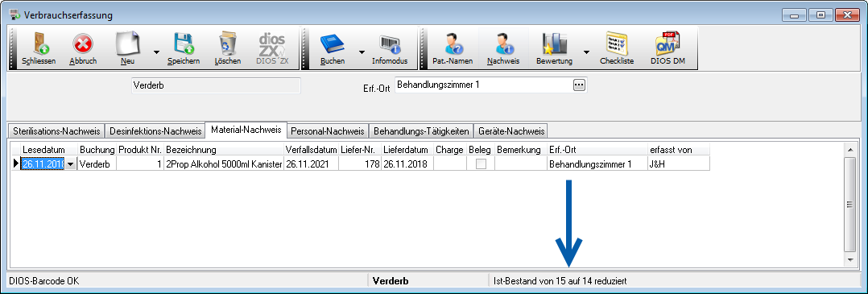This screenshot has width=868, height=294.
Task: Click the Erf.-Ort cell 'Behandlungszimmer 1' in the row
Action: [597, 164]
